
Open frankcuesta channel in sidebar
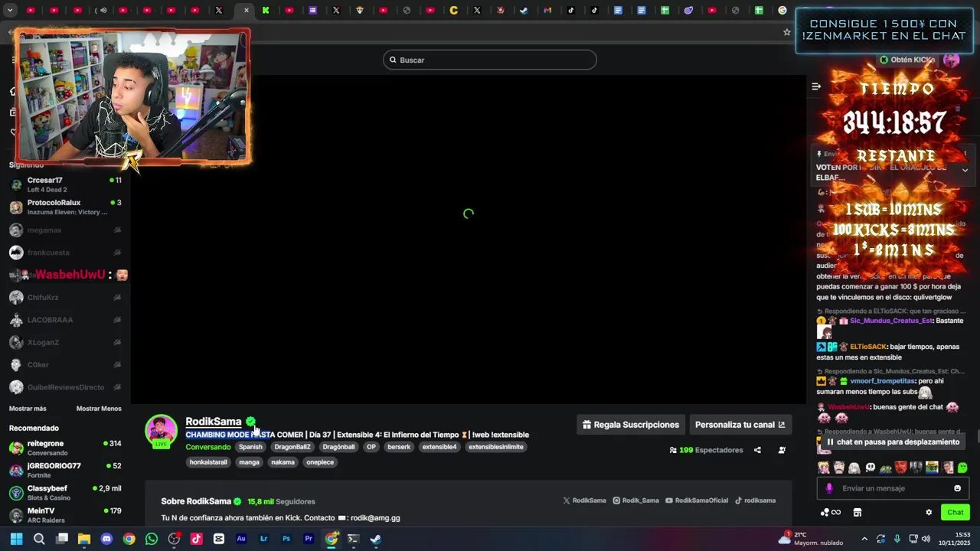(65, 252)
